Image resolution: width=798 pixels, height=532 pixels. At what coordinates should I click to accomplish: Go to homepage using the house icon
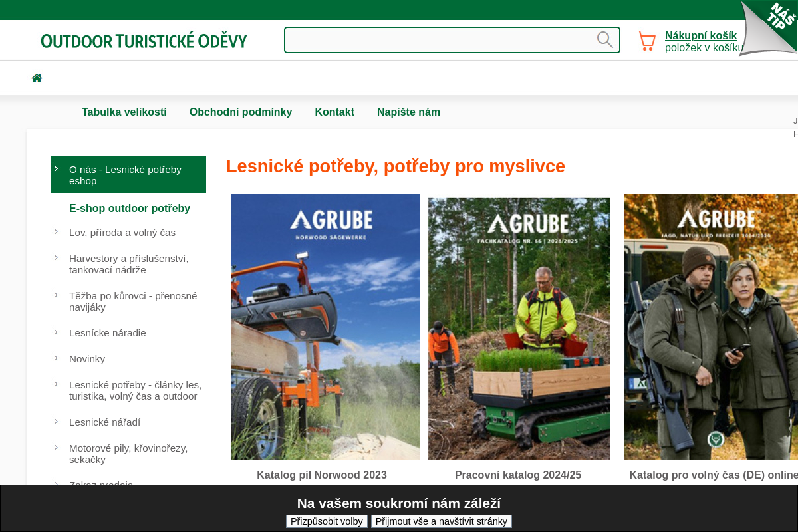point(37,78)
